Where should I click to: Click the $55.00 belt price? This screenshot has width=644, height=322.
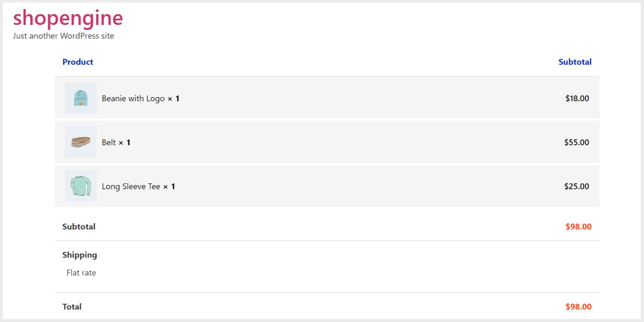point(576,142)
